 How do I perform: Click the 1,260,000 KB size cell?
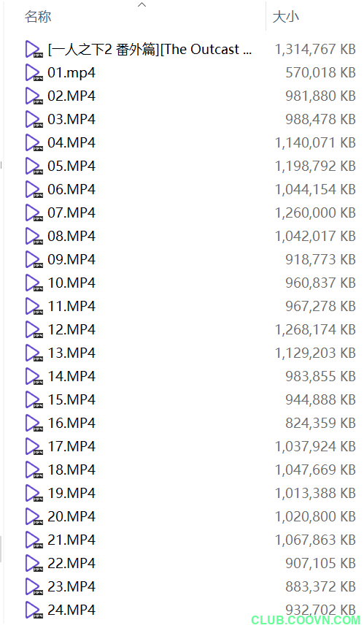coord(315,212)
